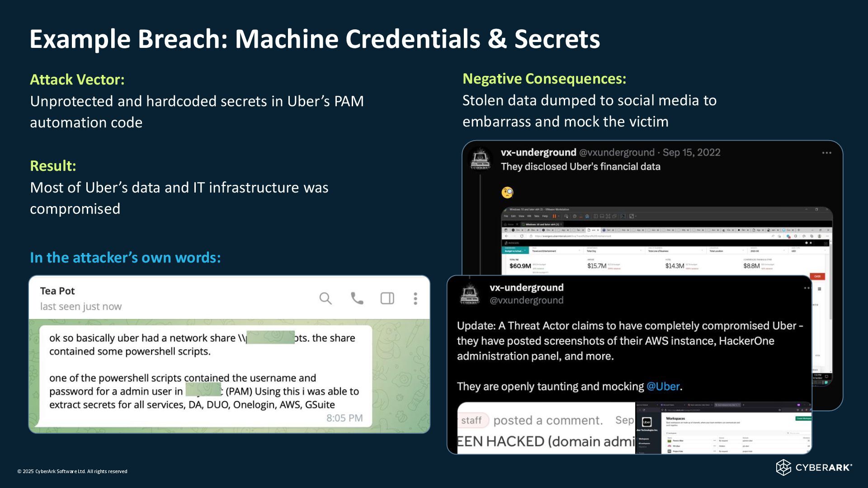This screenshot has height=488, width=868.
Task: Click the search icon in Tea Pot chat
Action: pos(325,298)
